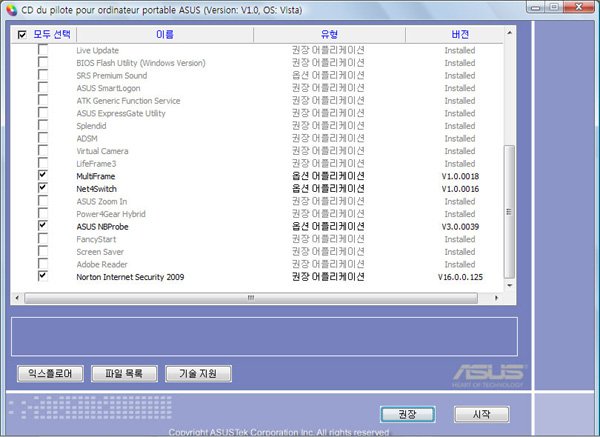Image resolution: width=600 pixels, height=437 pixels.
Task: Check the ADSM checkbox
Action: coord(43,138)
